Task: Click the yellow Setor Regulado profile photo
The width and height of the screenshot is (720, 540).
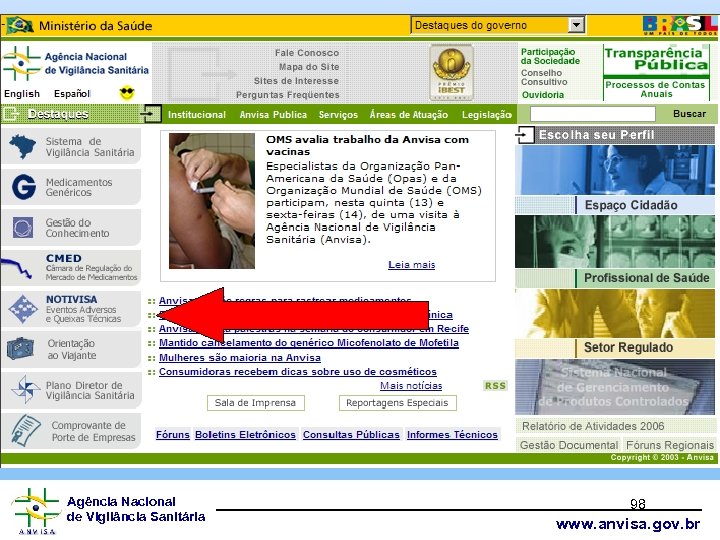Action: point(615,314)
